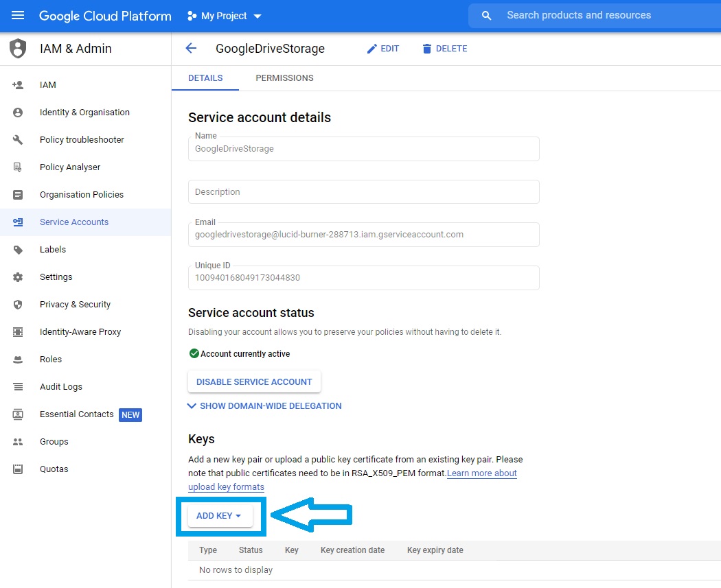Screen dimensions: 721x588
Task: Click the NEW badge beside Essential Contacts
Action: point(130,415)
